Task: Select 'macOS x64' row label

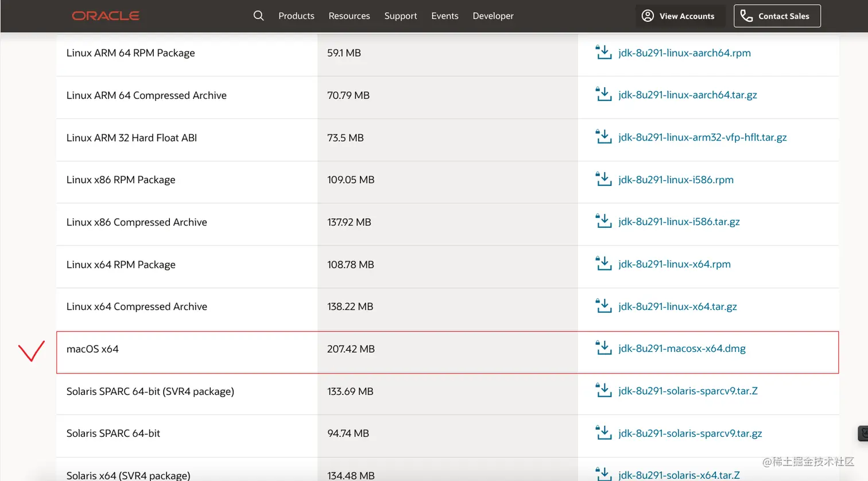Action: point(92,349)
